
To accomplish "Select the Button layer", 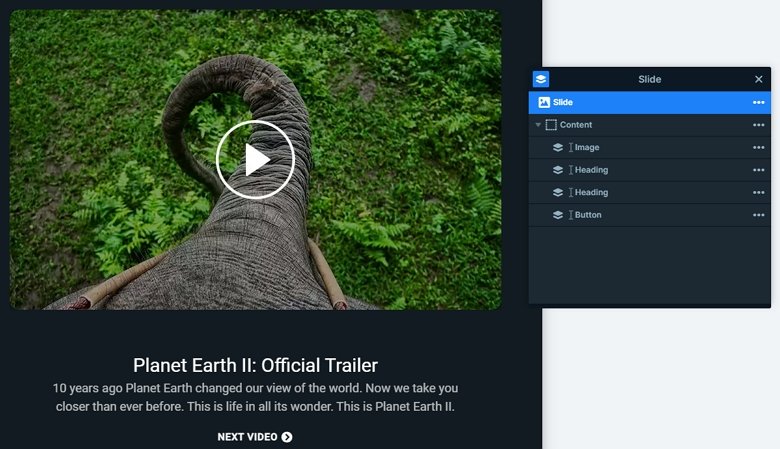I will (x=650, y=215).
